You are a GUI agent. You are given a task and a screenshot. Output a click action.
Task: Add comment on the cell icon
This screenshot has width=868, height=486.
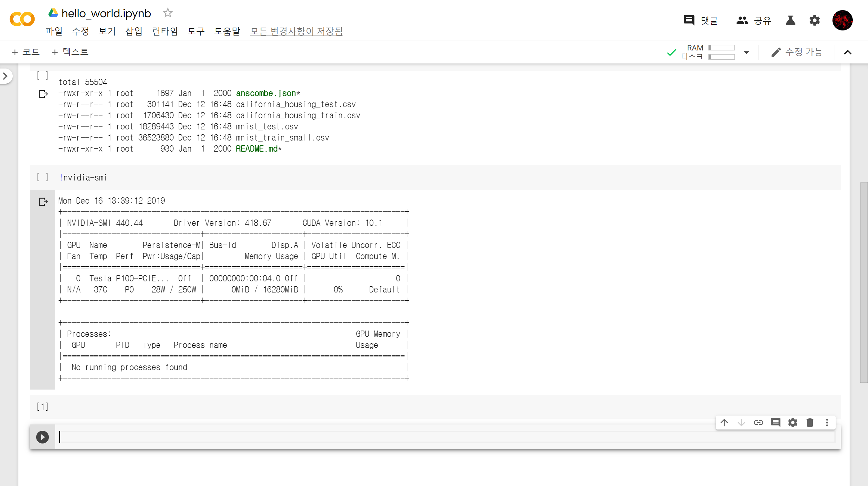pyautogui.click(x=775, y=422)
